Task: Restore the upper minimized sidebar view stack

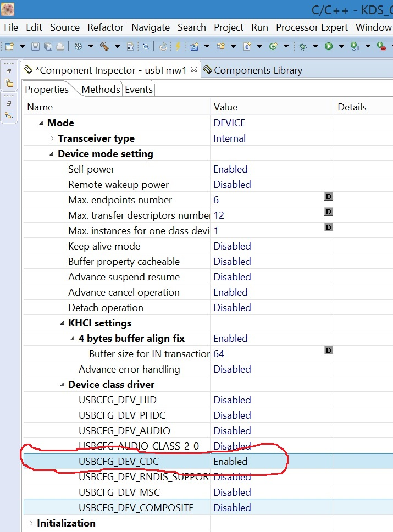Action: tap(9, 70)
